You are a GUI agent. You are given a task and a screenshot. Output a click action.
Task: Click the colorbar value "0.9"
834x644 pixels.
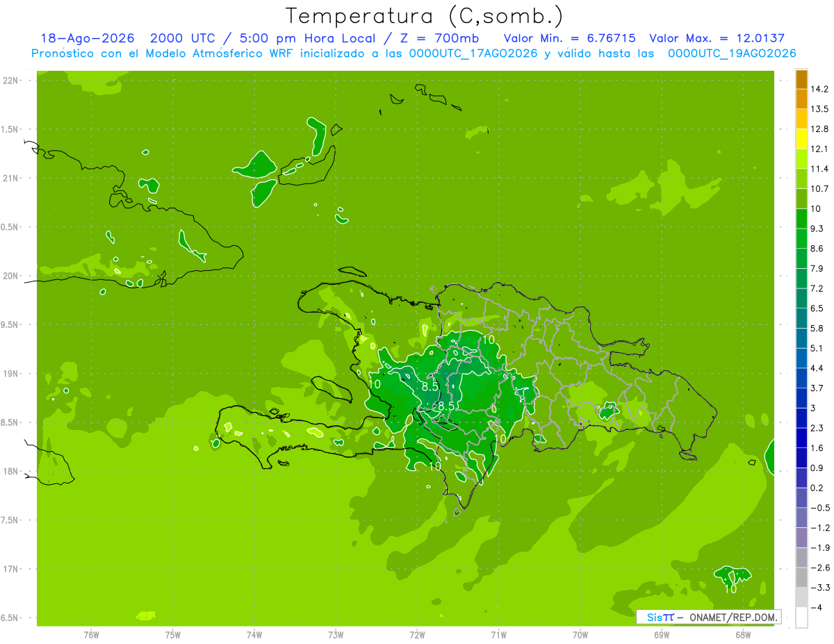[818, 468]
